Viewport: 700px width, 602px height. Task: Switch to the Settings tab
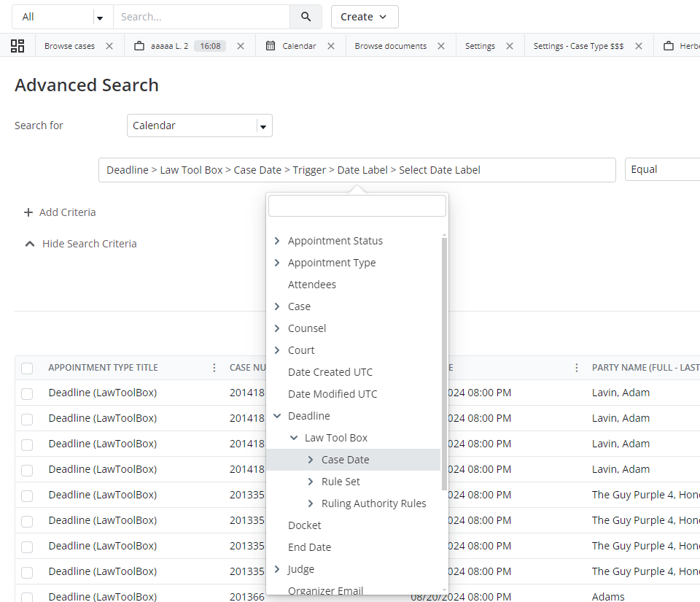coord(480,46)
